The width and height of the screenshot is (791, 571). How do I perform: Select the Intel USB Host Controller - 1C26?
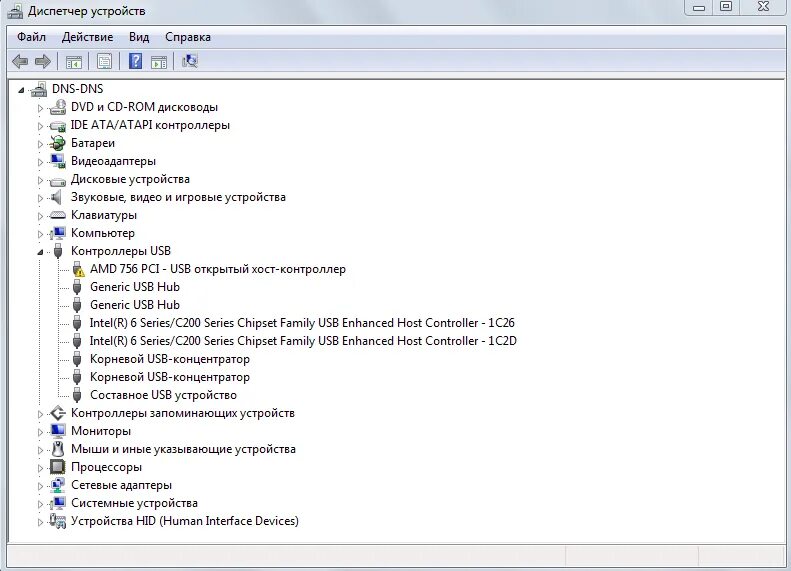302,323
